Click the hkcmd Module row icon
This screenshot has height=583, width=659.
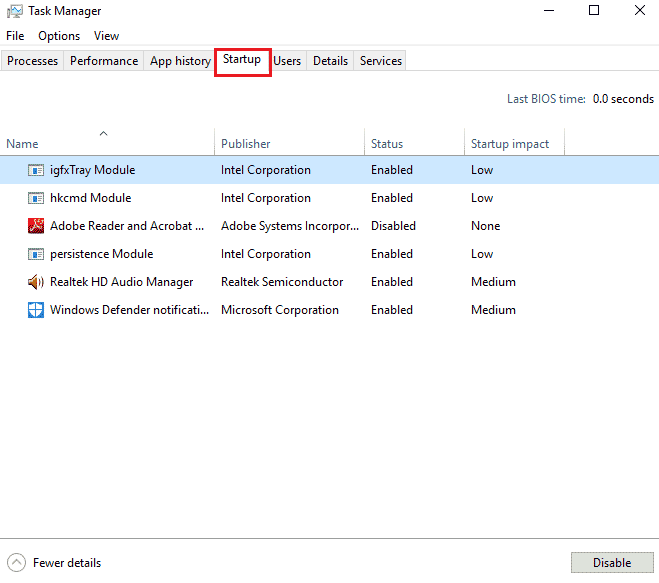click(x=36, y=198)
